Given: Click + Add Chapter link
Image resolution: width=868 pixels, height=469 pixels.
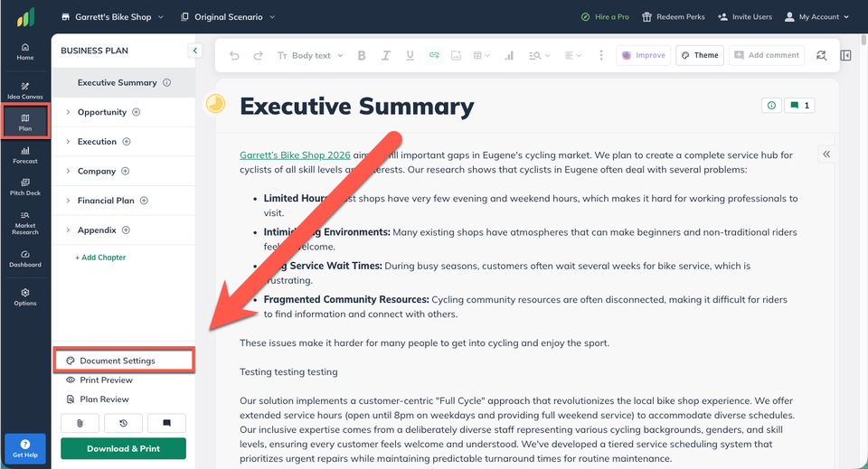Looking at the screenshot, I should point(100,258).
